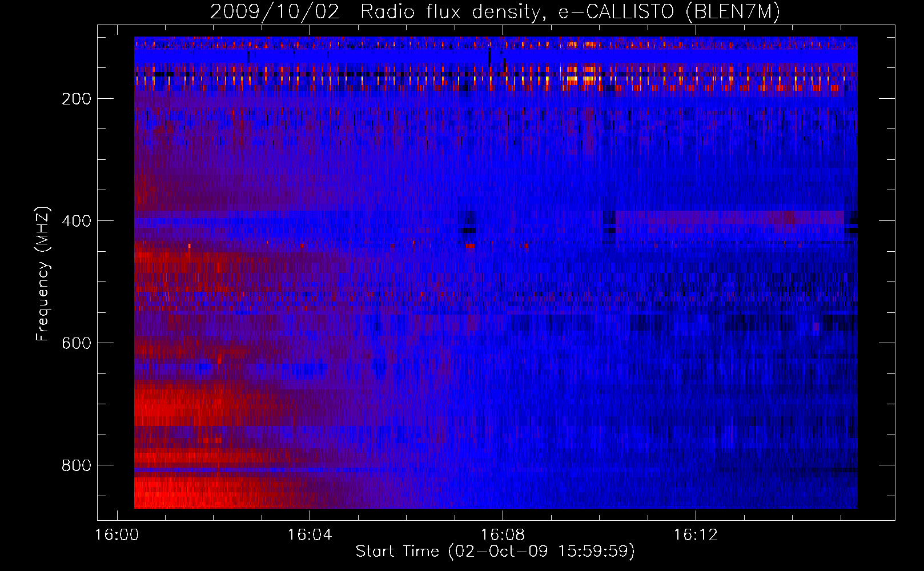This screenshot has width=924, height=571.
Task: Click the plot title mentioning e-CALLISTO (BLEN7M)
Action: (x=495, y=11)
